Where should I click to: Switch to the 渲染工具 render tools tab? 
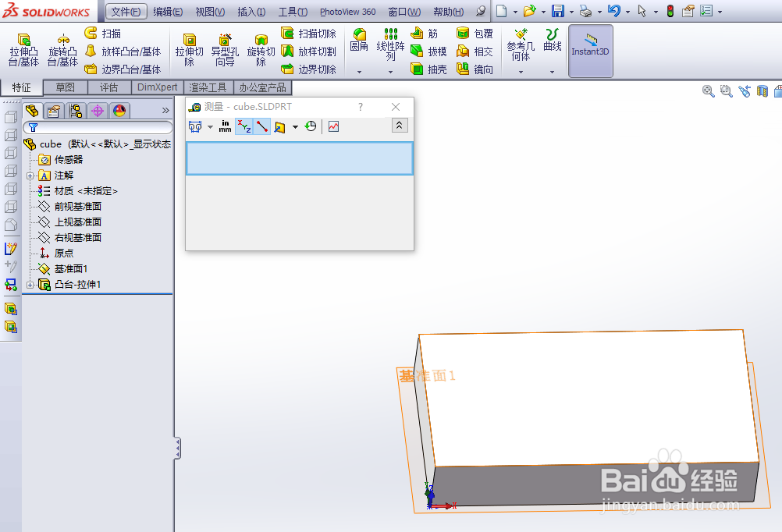click(x=208, y=87)
